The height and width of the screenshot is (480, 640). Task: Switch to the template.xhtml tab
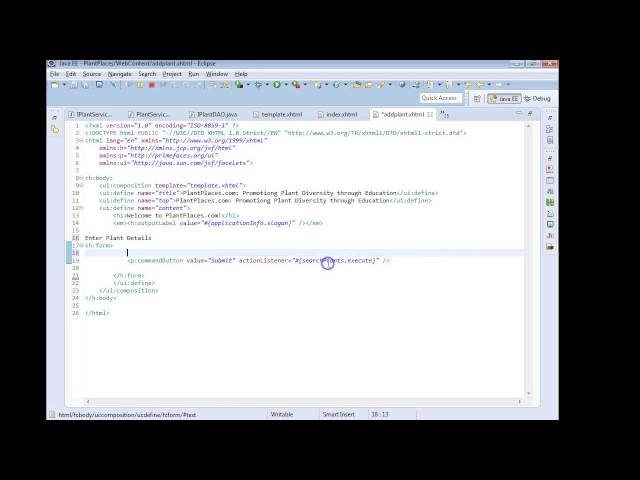pos(278,115)
